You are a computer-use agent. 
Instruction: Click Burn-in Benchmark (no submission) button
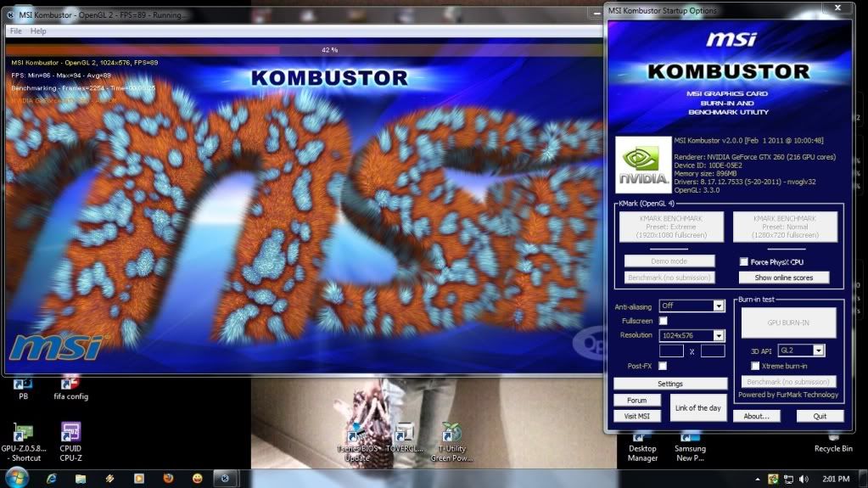click(788, 382)
